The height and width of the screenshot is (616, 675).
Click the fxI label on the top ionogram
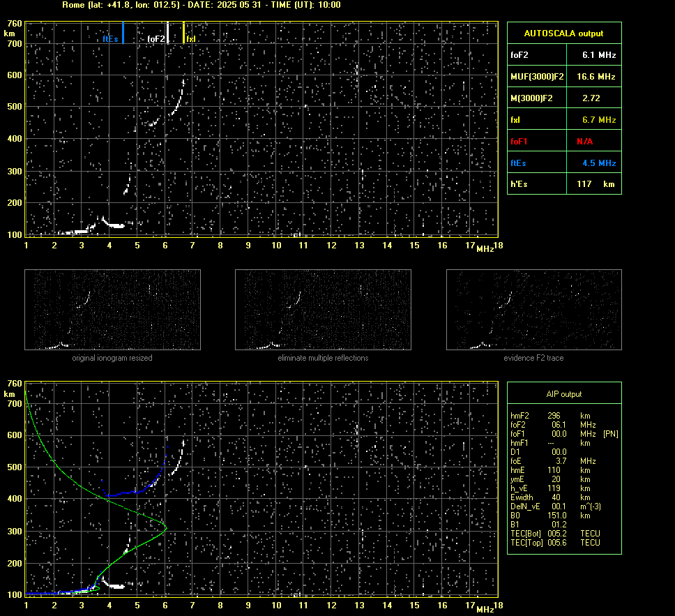coord(191,39)
